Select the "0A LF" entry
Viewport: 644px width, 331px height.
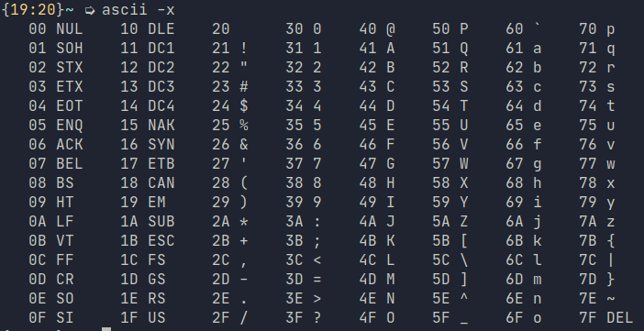(51, 221)
